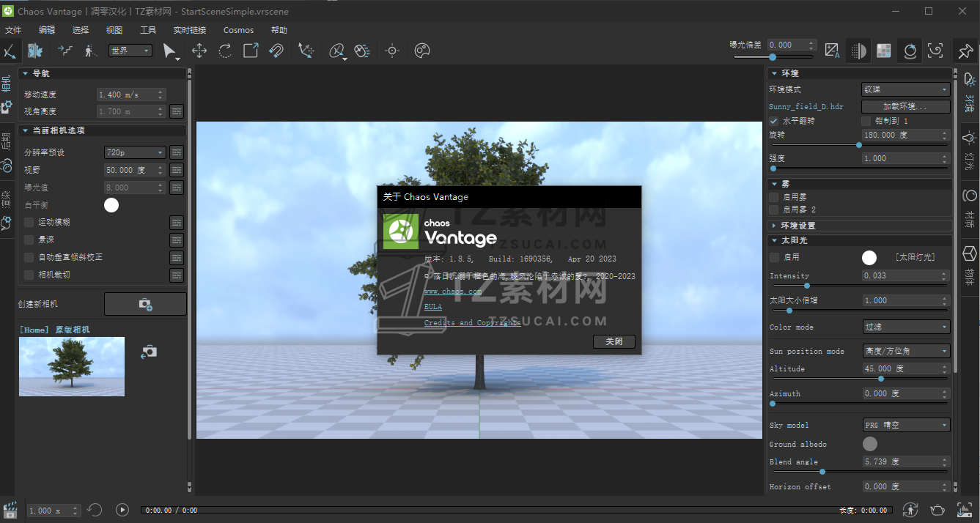Click the update camera icon next to thumbnail
Image resolution: width=980 pixels, height=523 pixels.
[149, 352]
